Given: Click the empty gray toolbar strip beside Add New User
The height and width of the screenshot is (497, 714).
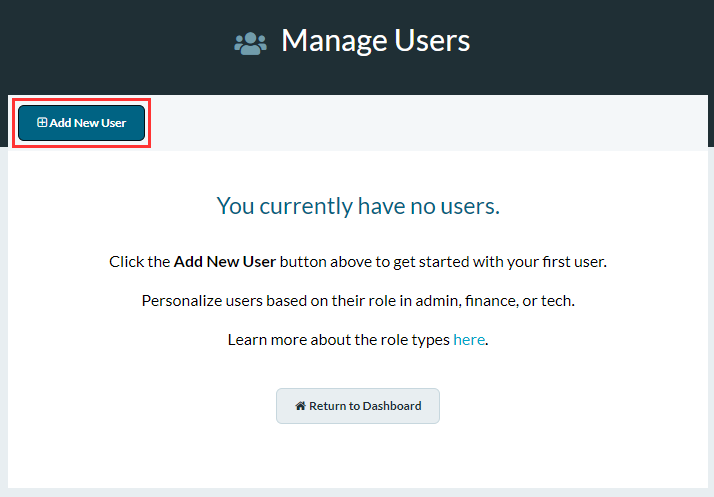Looking at the screenshot, I should (x=428, y=123).
